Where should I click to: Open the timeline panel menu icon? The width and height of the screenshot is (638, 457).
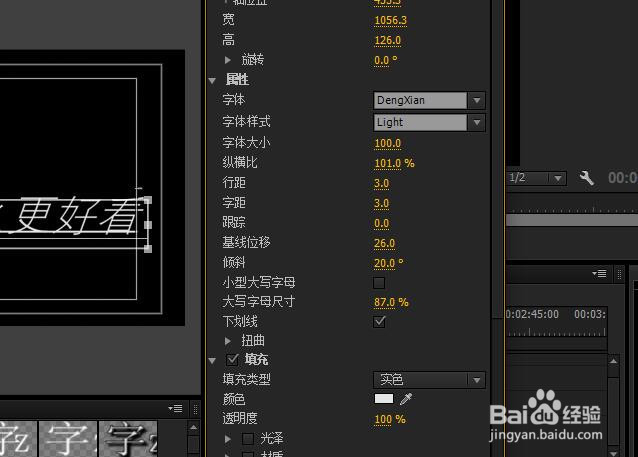tap(599, 273)
